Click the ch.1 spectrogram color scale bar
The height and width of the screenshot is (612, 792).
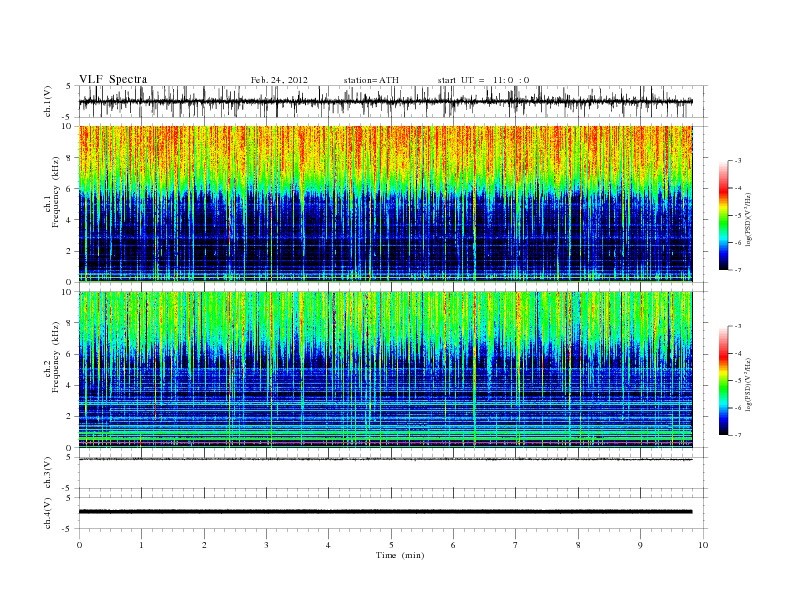click(x=723, y=215)
